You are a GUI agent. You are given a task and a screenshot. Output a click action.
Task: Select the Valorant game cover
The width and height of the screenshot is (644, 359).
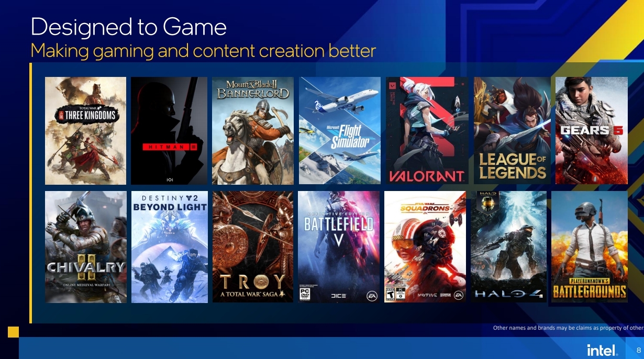[x=427, y=131]
